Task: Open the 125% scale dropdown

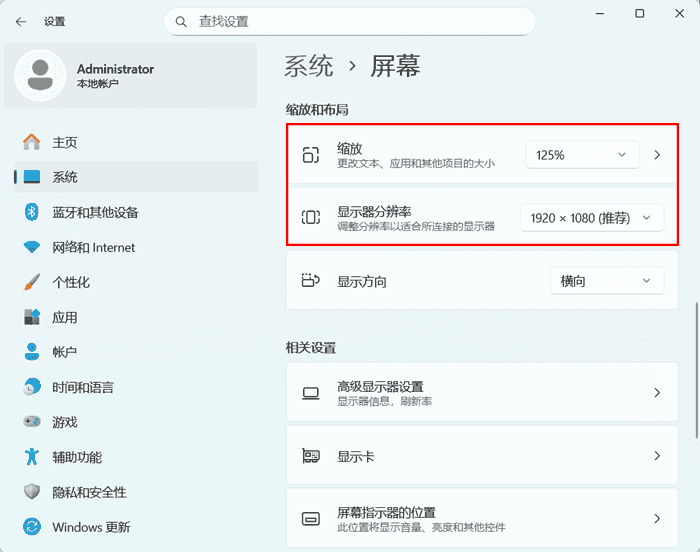Action: (x=582, y=155)
